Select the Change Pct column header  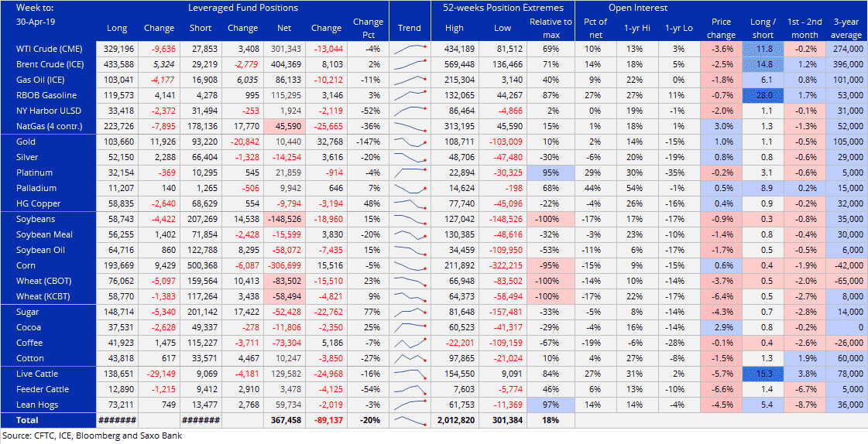tap(368, 28)
